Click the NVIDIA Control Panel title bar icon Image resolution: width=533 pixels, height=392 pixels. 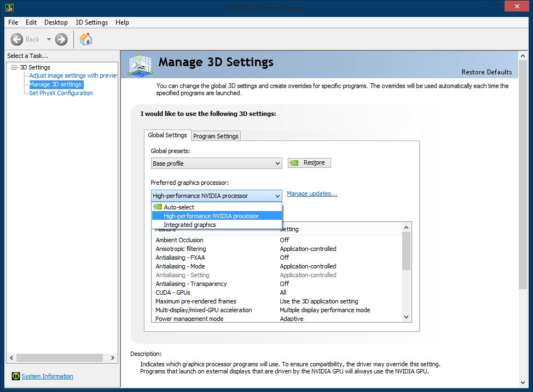pos(9,8)
